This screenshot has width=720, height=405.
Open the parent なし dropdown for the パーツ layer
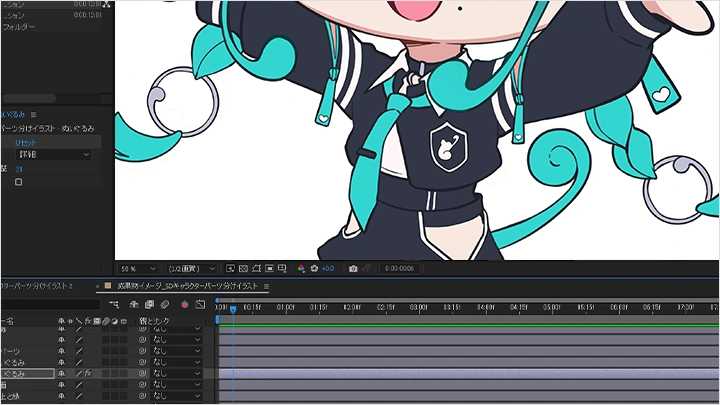point(176,351)
